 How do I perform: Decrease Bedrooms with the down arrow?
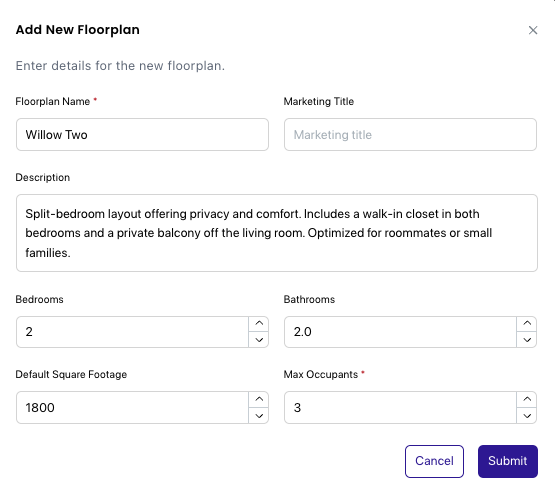click(x=259, y=340)
